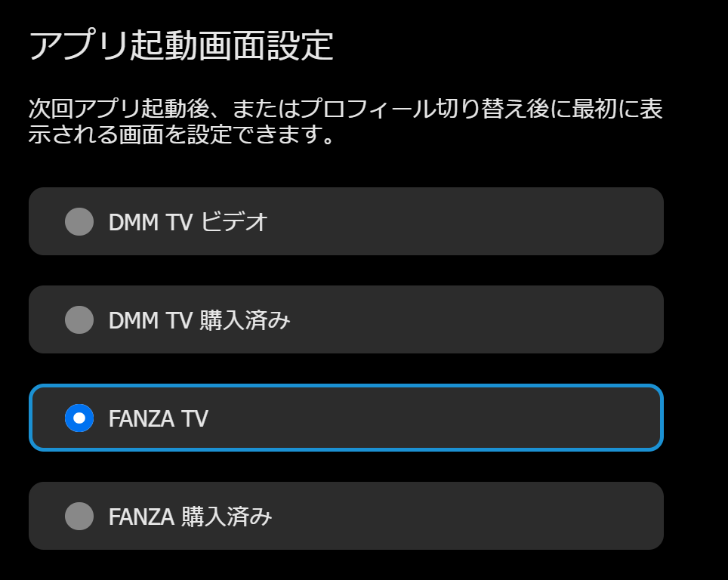Click the FANZA TV label text
The width and height of the screenshot is (728, 580).
[x=158, y=418]
